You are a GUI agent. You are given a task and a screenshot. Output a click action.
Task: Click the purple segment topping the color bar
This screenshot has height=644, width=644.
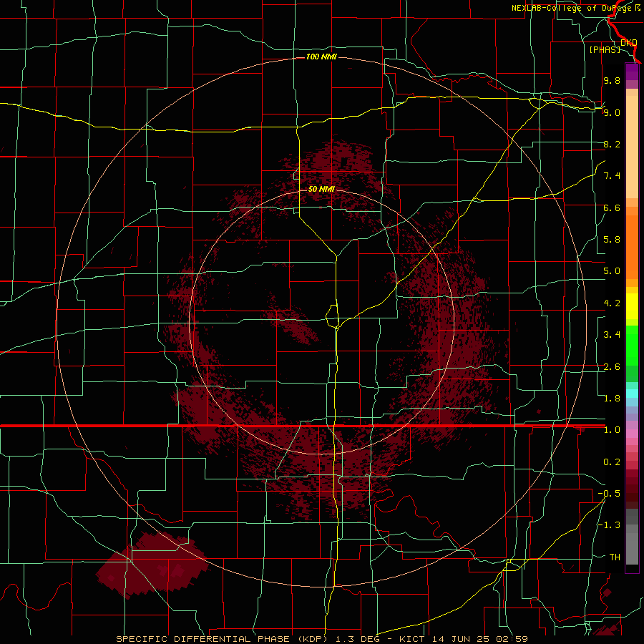632,72
